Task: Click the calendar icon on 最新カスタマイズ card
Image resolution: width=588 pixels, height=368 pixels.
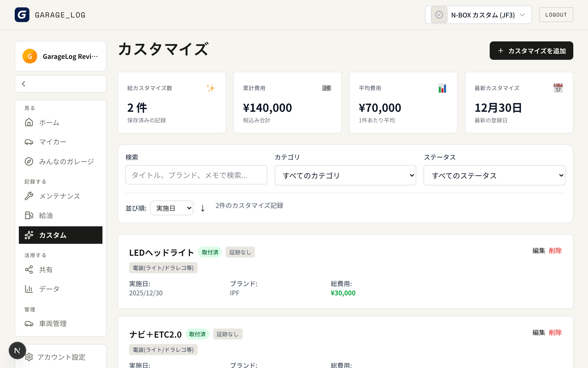Action: click(x=558, y=88)
